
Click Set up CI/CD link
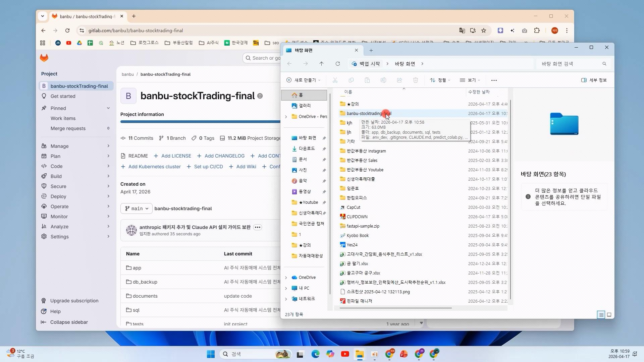tap(205, 167)
